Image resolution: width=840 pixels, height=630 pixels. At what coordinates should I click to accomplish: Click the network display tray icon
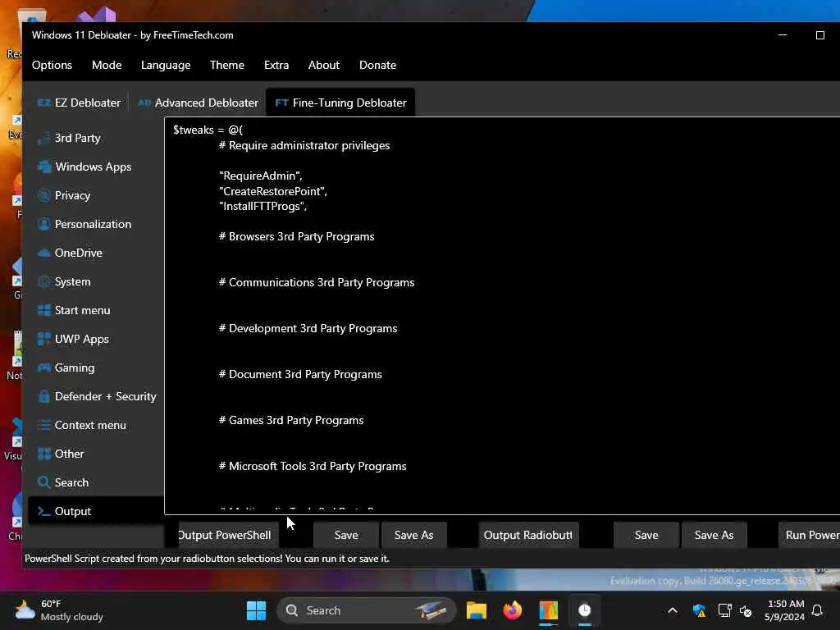point(724,610)
